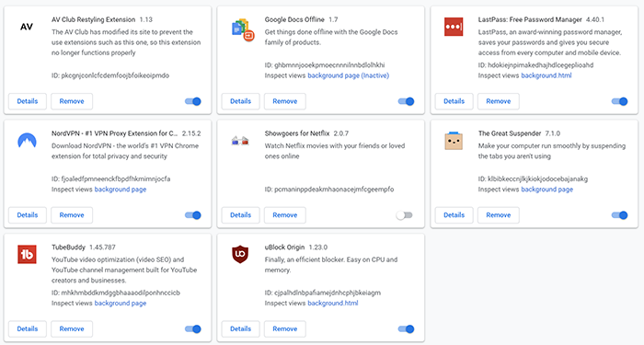Click the uBlock Origin shield icon
This screenshot has height=345, width=644.
(x=240, y=254)
